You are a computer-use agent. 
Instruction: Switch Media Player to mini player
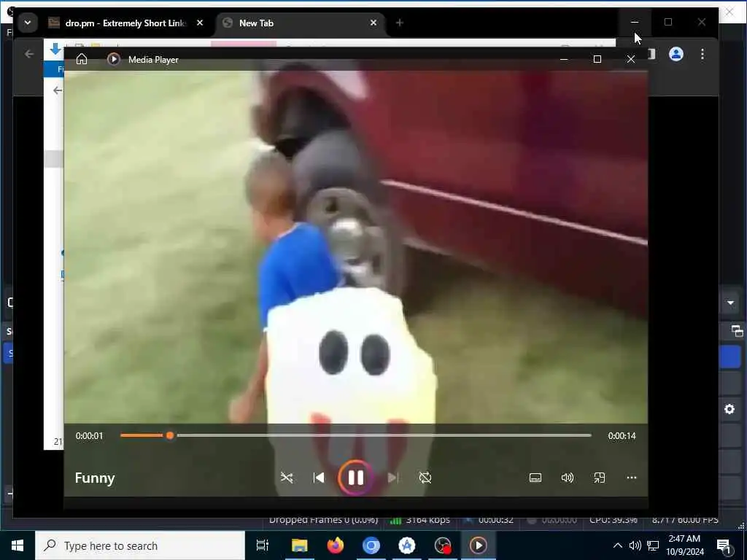[x=600, y=478]
